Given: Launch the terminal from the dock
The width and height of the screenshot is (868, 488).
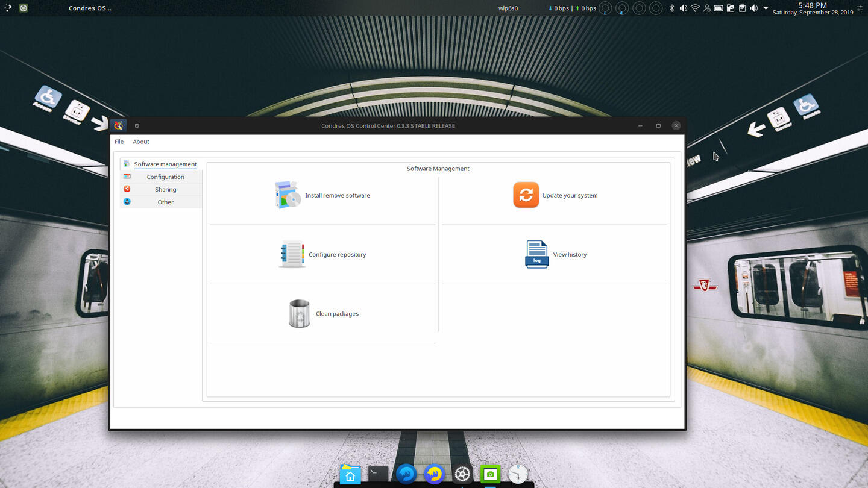Looking at the screenshot, I should [379, 473].
